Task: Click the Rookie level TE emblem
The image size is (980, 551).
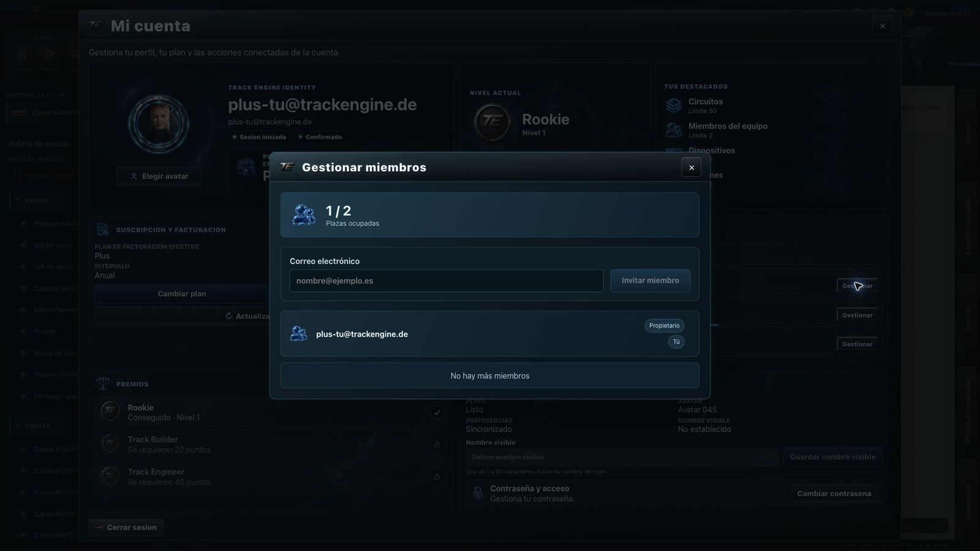Action: click(492, 122)
